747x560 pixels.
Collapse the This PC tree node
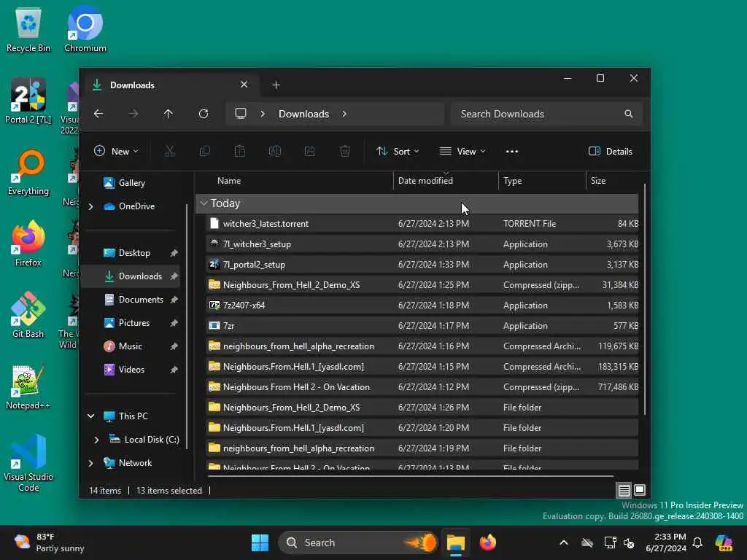(90, 416)
